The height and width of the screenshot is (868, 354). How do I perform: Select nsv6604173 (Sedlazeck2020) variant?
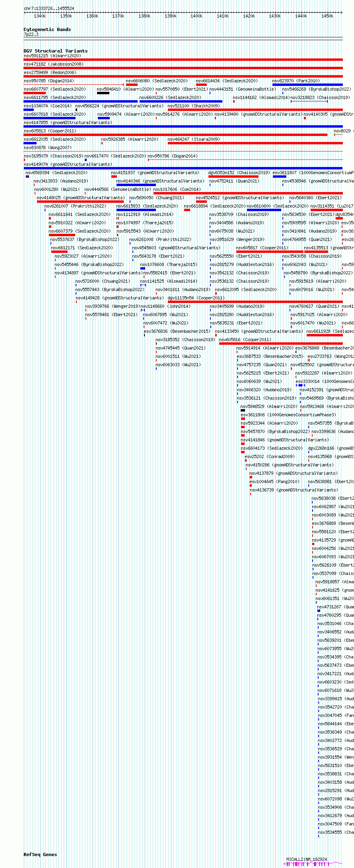pyautogui.click(x=243, y=452)
